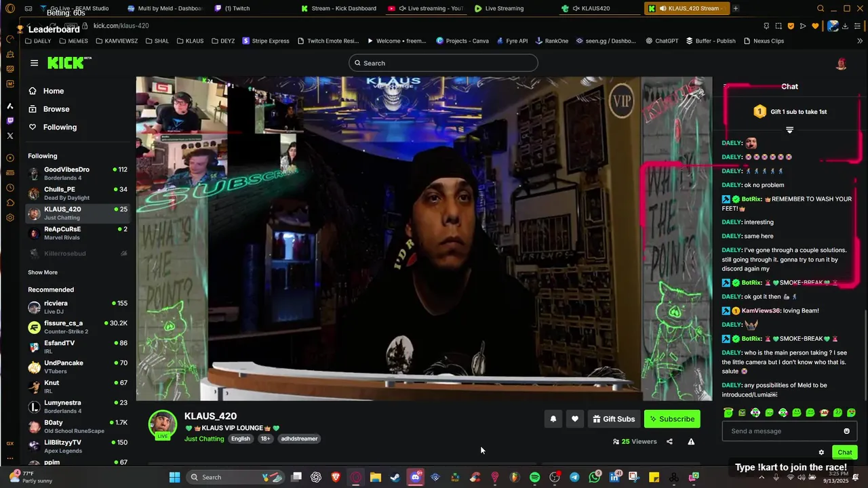
Task: Click the Gift Subs button
Action: tap(613, 419)
